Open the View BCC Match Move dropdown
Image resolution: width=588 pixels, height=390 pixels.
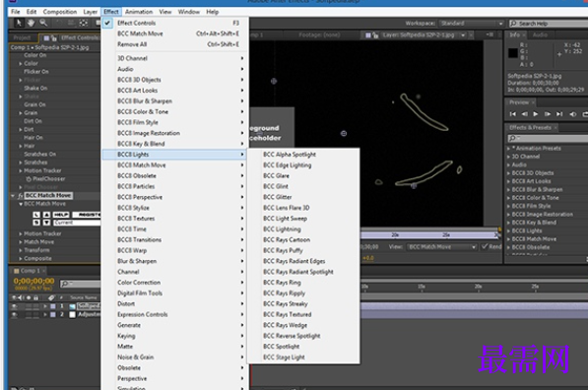click(x=442, y=247)
